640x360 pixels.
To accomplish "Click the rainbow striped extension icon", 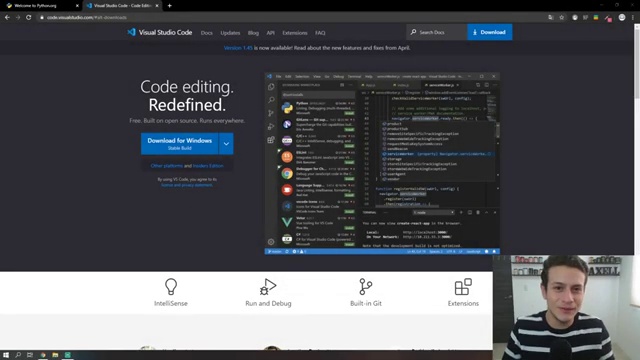I will [x=596, y=17].
